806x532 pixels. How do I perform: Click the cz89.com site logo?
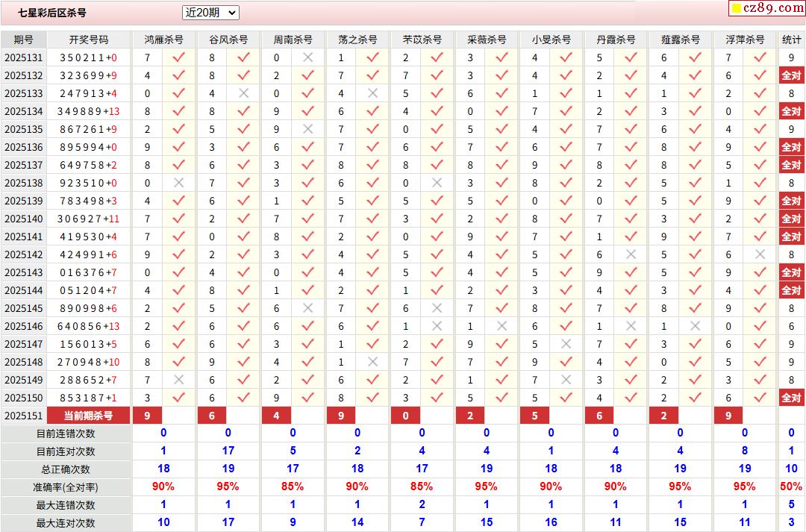pyautogui.click(x=767, y=7)
